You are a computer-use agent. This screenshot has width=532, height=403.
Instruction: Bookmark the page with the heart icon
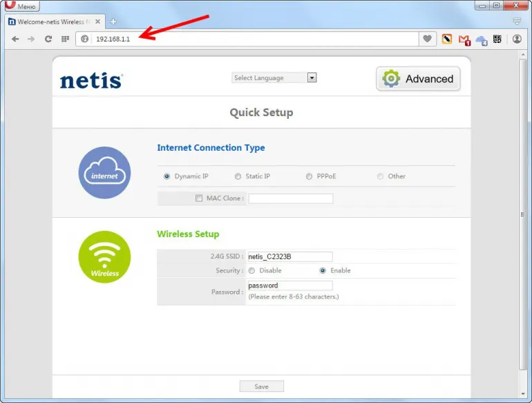point(428,39)
